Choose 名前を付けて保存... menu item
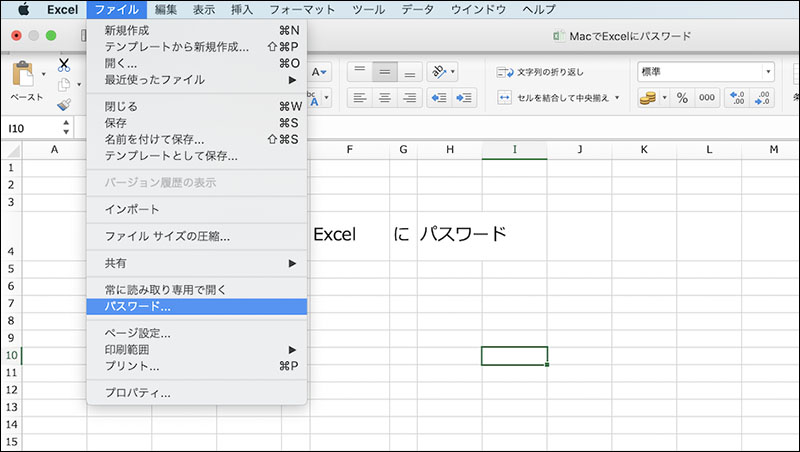This screenshot has width=800, height=452. [197, 139]
